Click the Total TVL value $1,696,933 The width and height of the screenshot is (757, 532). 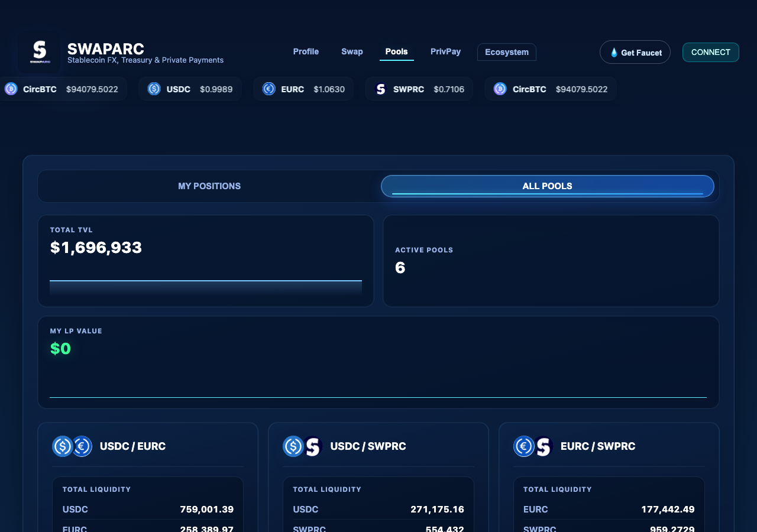tap(96, 248)
